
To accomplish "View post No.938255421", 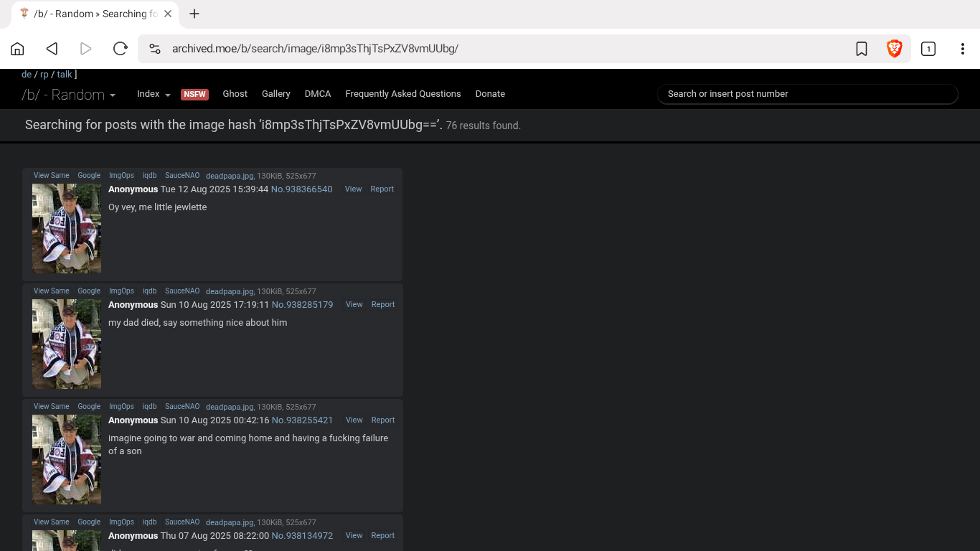I will (x=354, y=420).
